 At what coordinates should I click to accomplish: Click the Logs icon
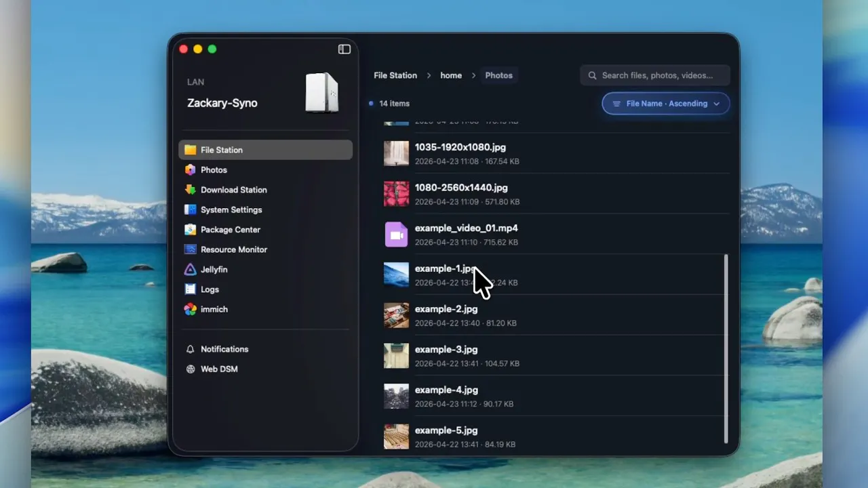click(191, 289)
